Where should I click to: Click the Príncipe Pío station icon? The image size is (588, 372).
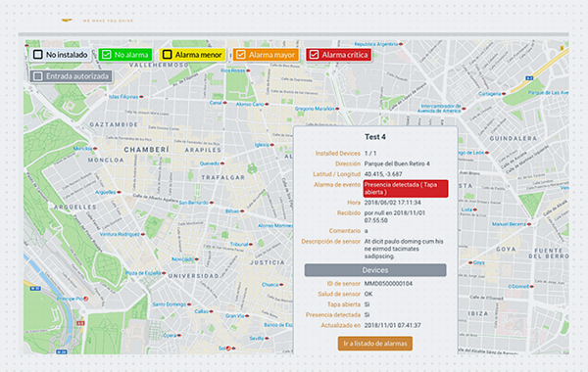86,299
